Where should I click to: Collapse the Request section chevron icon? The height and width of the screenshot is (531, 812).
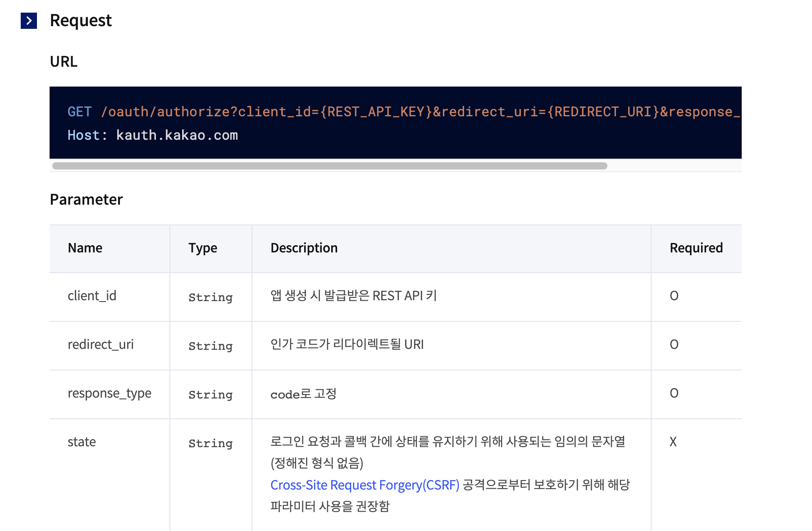pyautogui.click(x=29, y=21)
